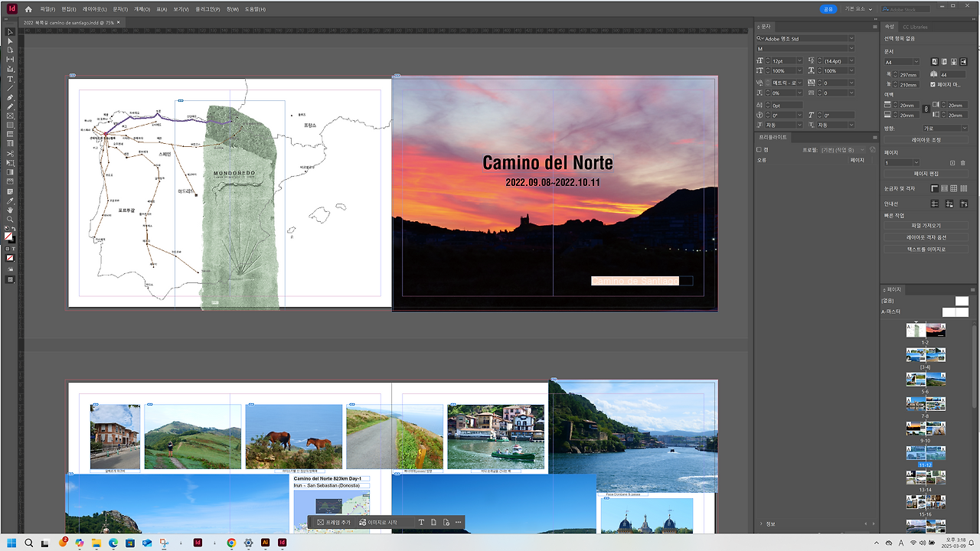Open the 파일 (File) menu
The height and width of the screenshot is (551, 980).
click(x=47, y=9)
